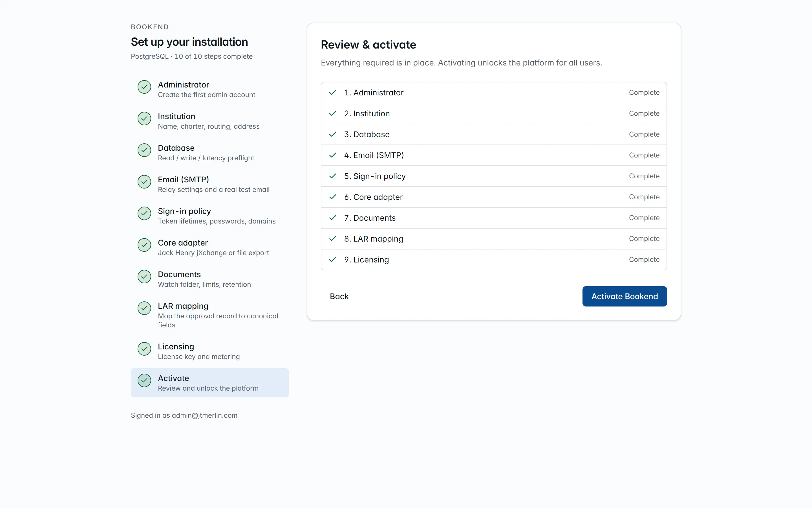The image size is (812, 508).
Task: Click Complete status on Licensing row
Action: click(x=644, y=259)
